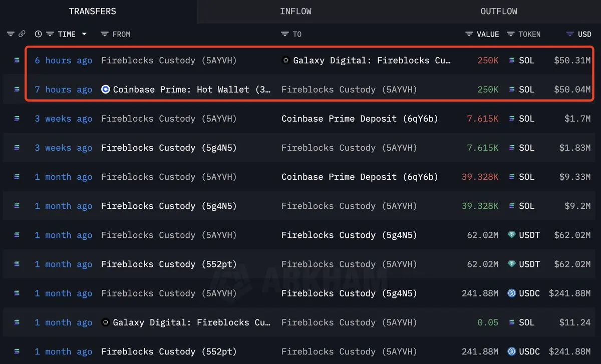Click SOL token icon in $1.7M row
This screenshot has width=601, height=364.
tap(511, 119)
